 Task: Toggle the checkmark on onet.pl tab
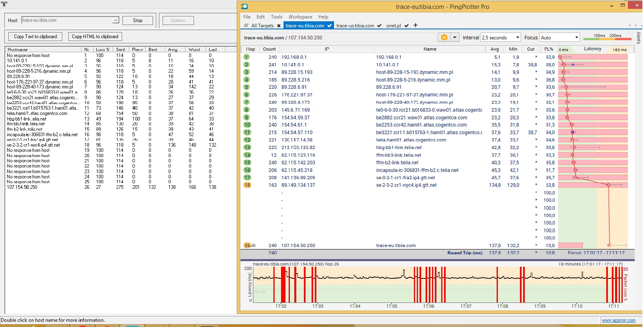pos(406,26)
